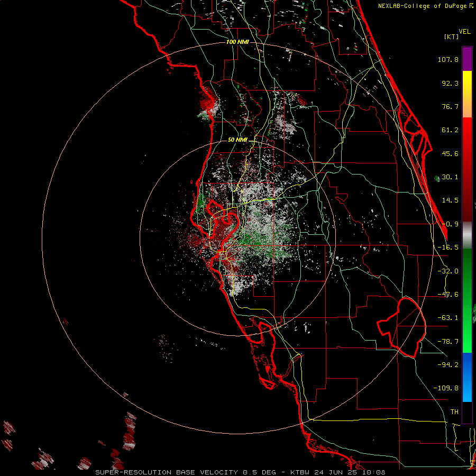Image resolution: width=476 pixels, height=476 pixels.
Task: Click the VEL legend heading
Action: pos(464,32)
